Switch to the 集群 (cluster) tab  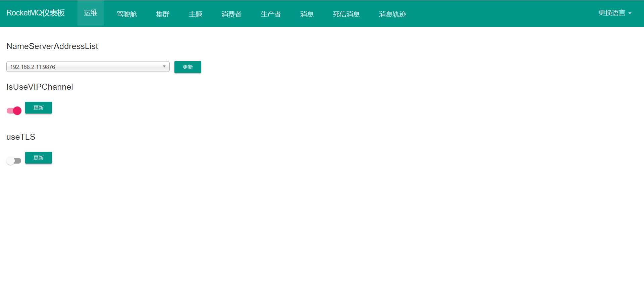click(x=163, y=14)
